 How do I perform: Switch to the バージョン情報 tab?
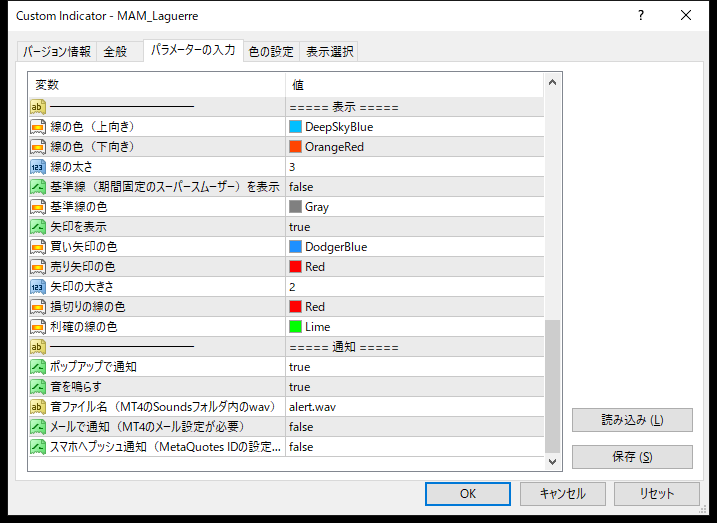57,51
